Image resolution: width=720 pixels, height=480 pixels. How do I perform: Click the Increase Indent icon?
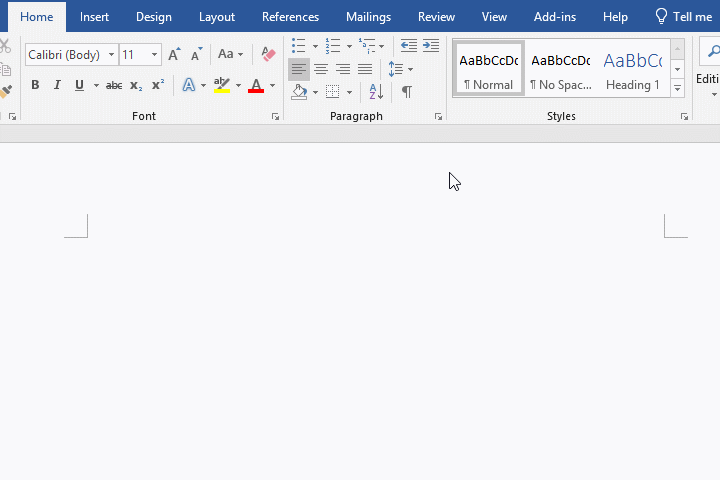click(x=431, y=45)
